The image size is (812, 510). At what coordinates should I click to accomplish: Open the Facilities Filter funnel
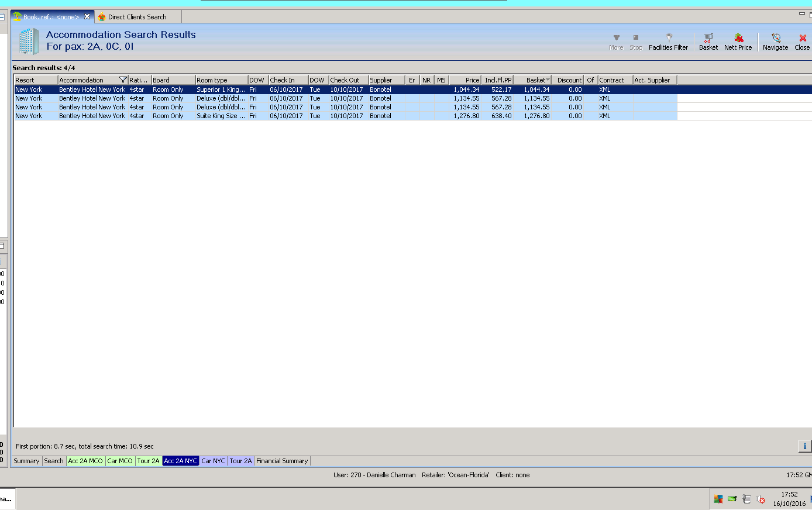coord(668,42)
